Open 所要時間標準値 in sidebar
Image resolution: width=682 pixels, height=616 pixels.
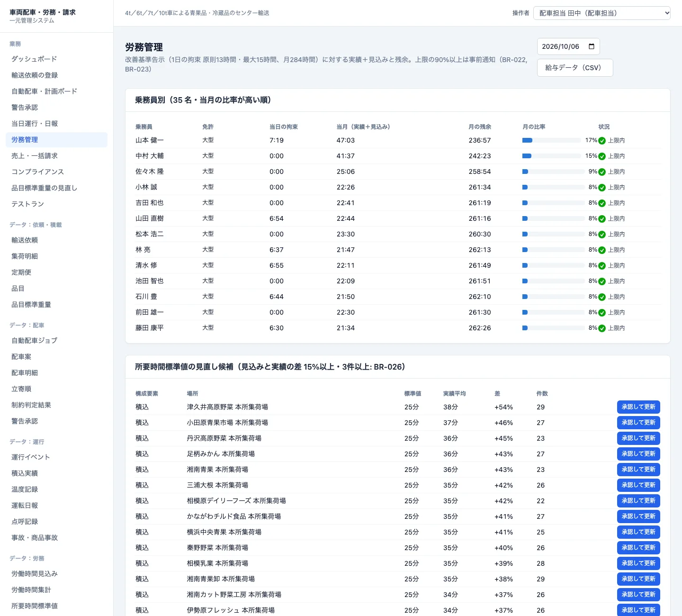(x=56, y=606)
